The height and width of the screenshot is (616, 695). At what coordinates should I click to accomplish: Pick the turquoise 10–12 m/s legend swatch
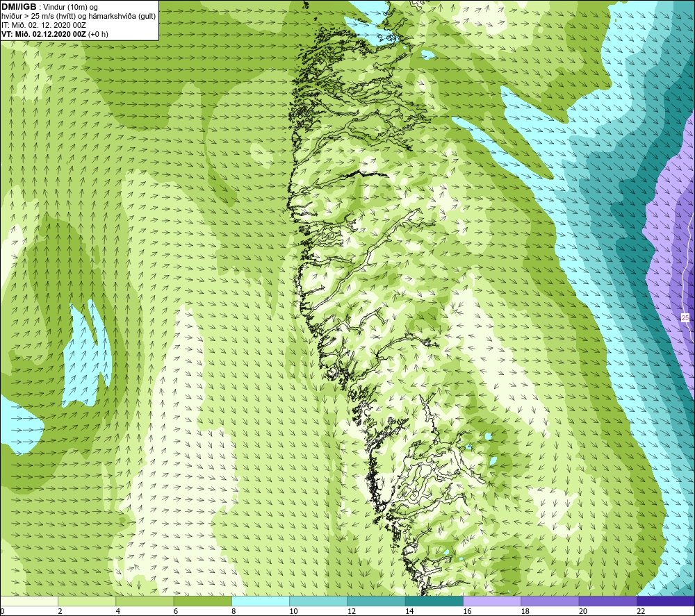point(318,601)
